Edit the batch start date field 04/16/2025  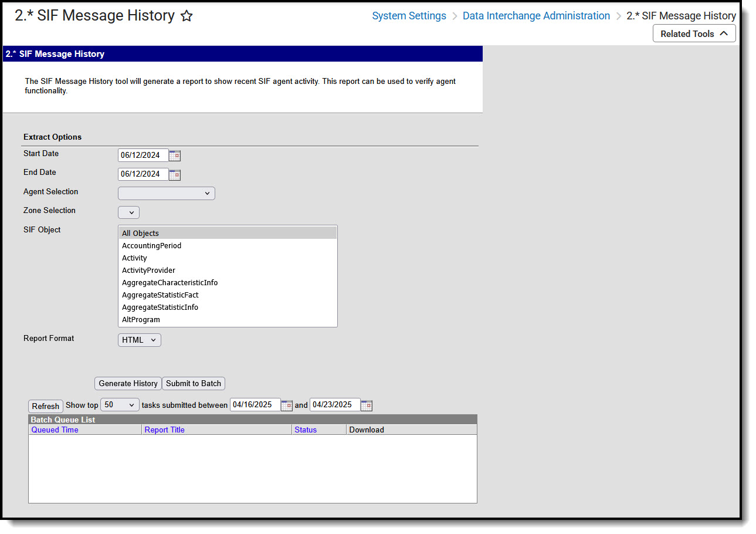tap(255, 405)
